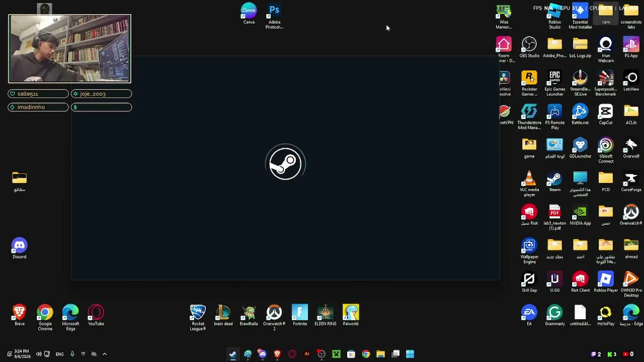The height and width of the screenshot is (362, 644).
Task: Open File Explorer from the taskbar
Action: (380, 354)
